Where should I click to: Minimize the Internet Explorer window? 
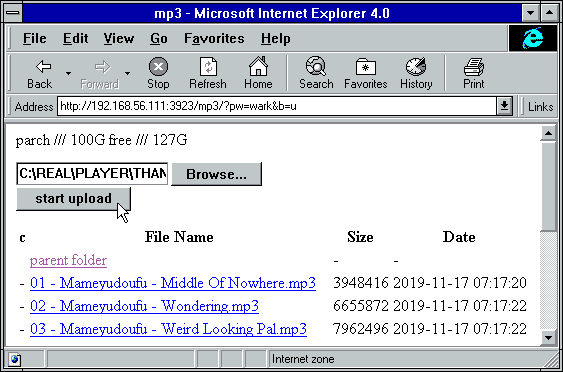530,13
